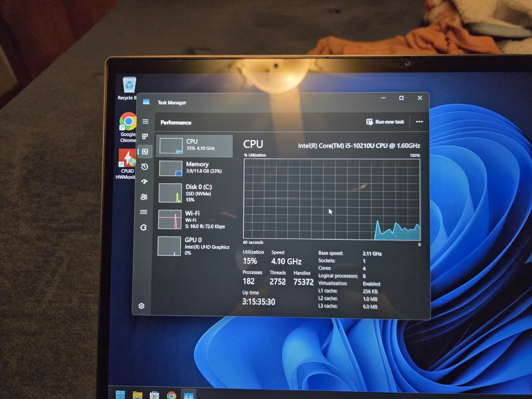
Task: Select the GPU 0 Intel UHD Graphics entry
Action: [x=194, y=246]
